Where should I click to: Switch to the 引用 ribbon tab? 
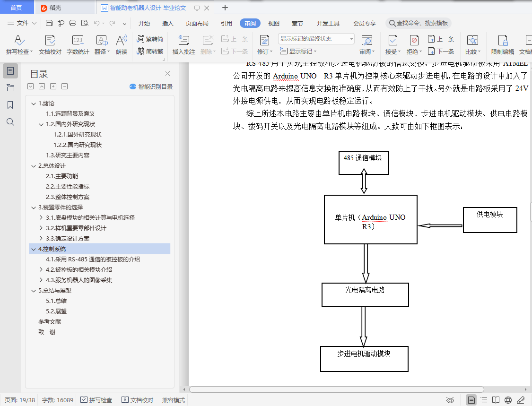pos(227,23)
